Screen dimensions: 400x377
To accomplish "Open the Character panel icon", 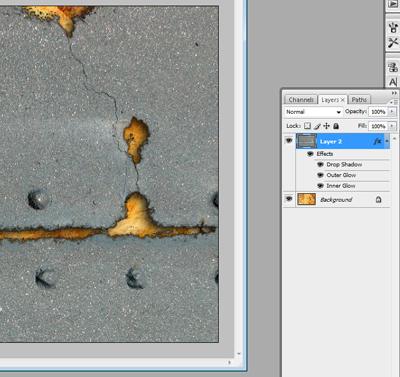I will [x=393, y=82].
